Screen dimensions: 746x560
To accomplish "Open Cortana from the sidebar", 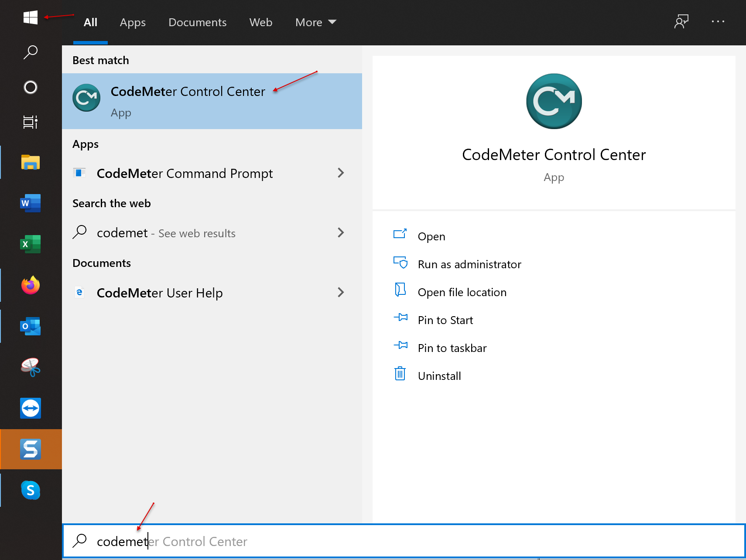I will 30,87.
